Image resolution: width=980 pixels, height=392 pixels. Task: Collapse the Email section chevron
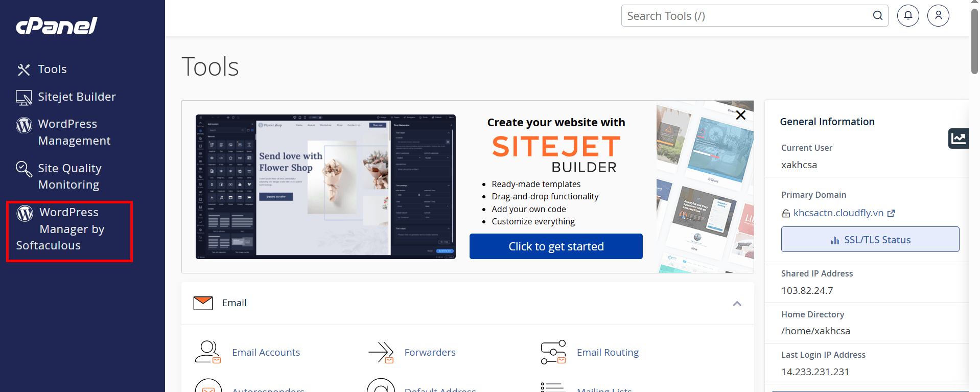737,304
